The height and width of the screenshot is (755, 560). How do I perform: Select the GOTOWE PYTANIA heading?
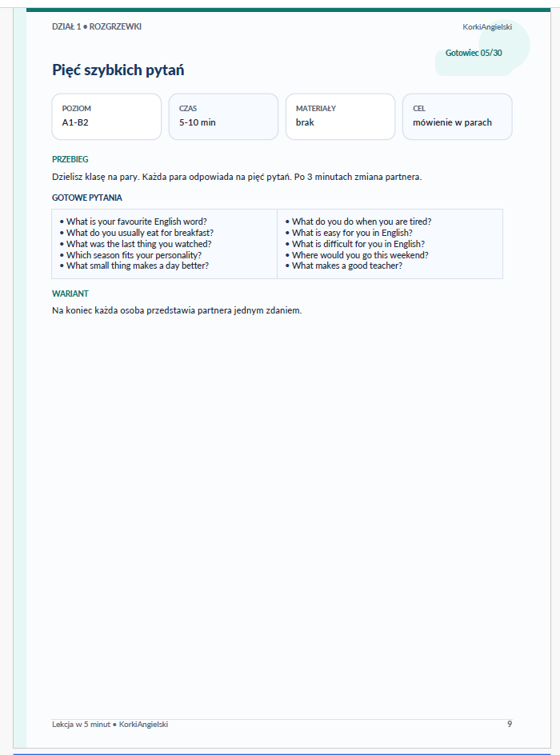[x=87, y=198]
